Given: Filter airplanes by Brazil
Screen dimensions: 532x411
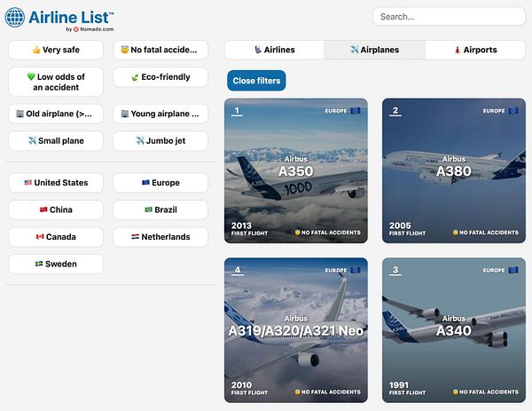Looking at the screenshot, I should [160, 209].
